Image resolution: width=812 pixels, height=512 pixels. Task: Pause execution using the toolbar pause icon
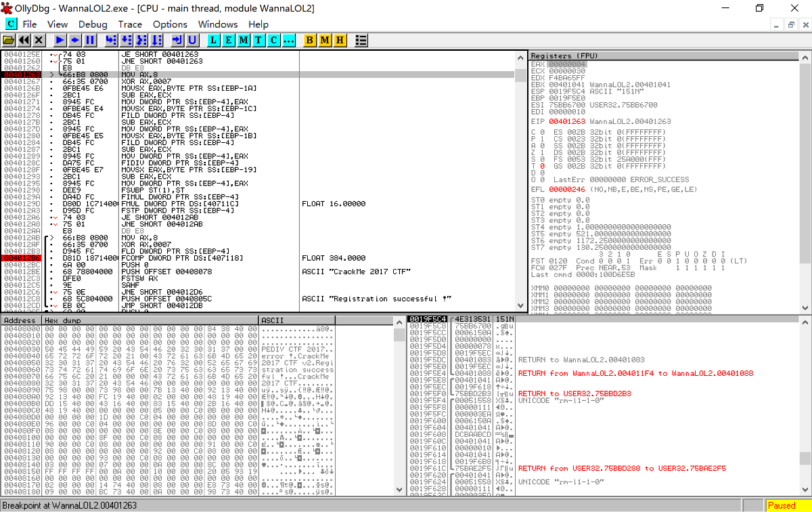pos(90,41)
